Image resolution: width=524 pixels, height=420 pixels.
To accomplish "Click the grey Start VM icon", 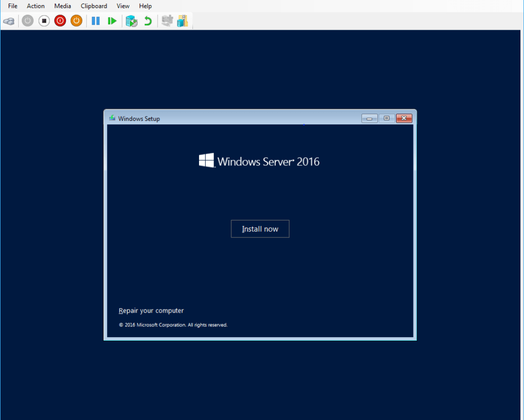I will pos(28,20).
